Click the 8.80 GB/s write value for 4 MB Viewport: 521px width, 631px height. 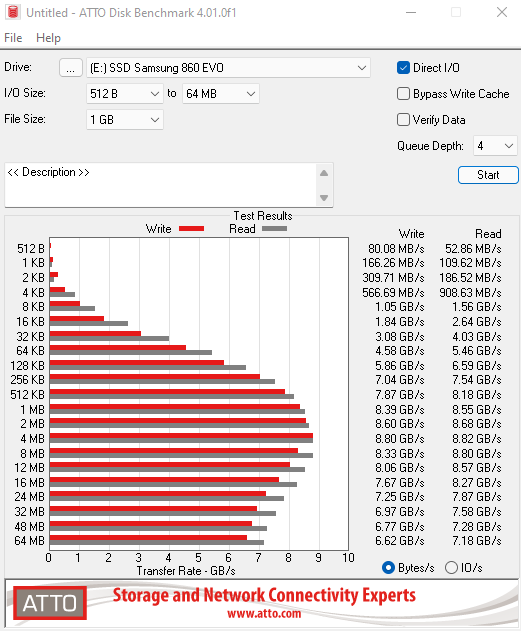point(400,439)
